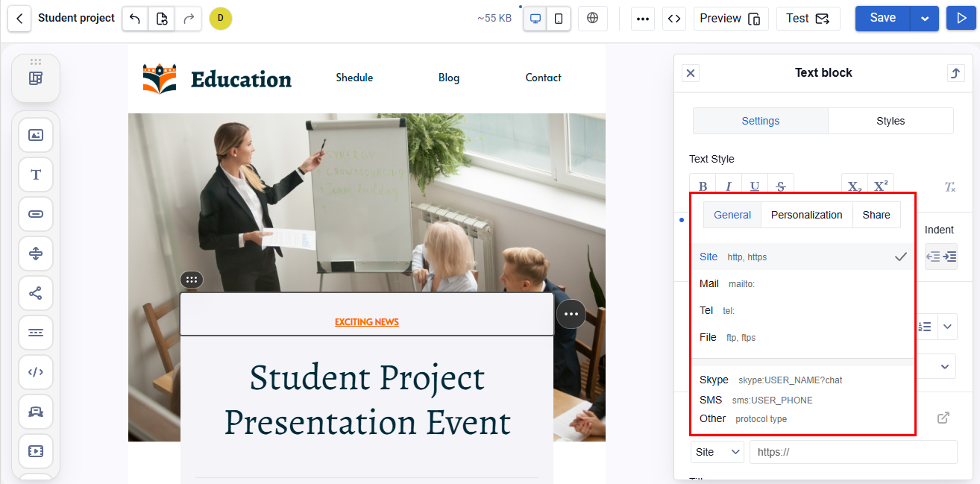Click the Test email button
The width and height of the screenshot is (980, 484).
coord(808,19)
